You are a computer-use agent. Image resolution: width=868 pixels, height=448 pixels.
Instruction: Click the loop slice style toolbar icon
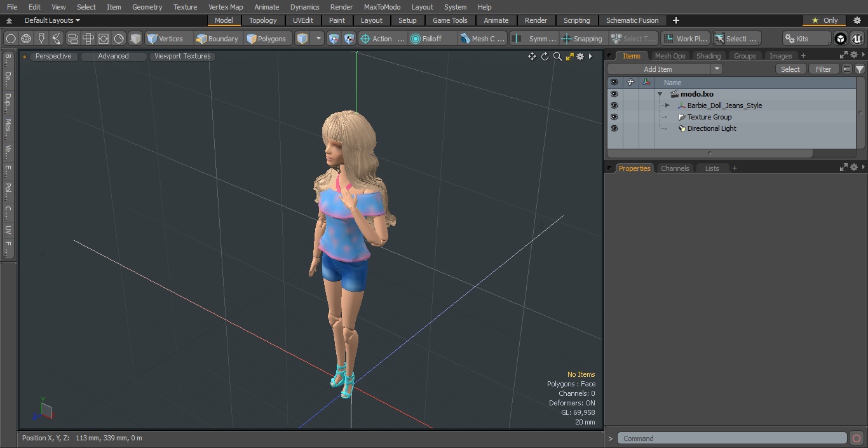coord(72,39)
